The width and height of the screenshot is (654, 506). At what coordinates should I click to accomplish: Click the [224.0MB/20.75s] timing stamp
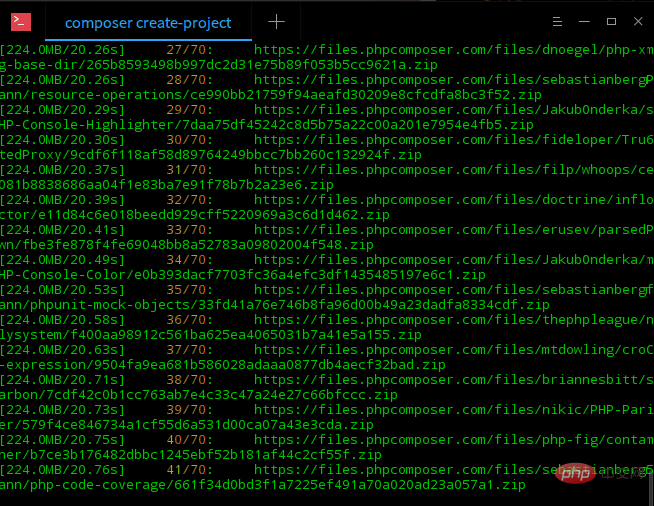(62, 440)
